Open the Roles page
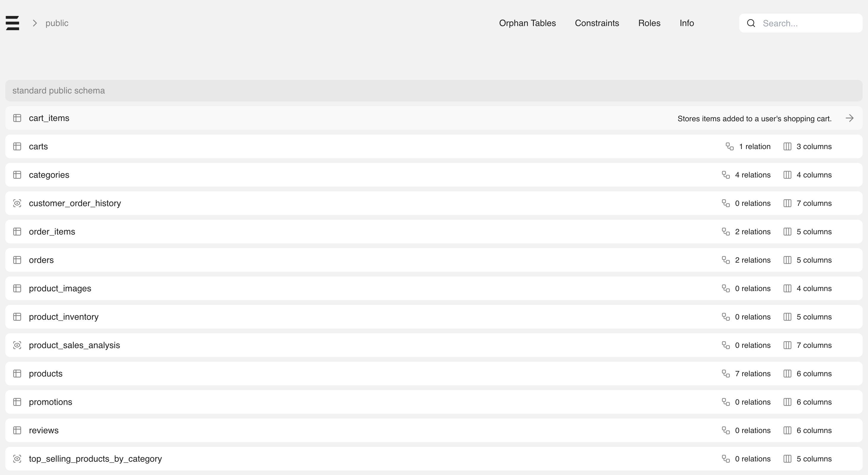The width and height of the screenshot is (868, 475). pyautogui.click(x=649, y=23)
